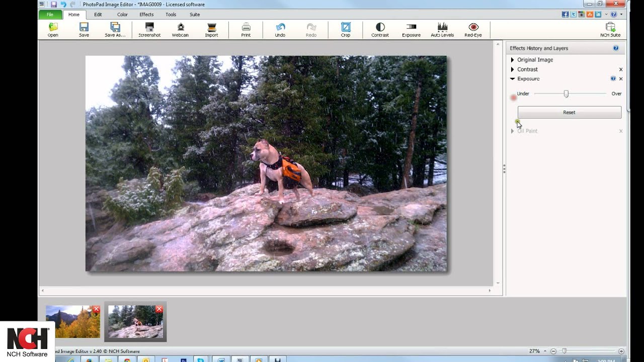The height and width of the screenshot is (362, 644).
Task: Collapse the Exposure layer
Action: (x=513, y=79)
